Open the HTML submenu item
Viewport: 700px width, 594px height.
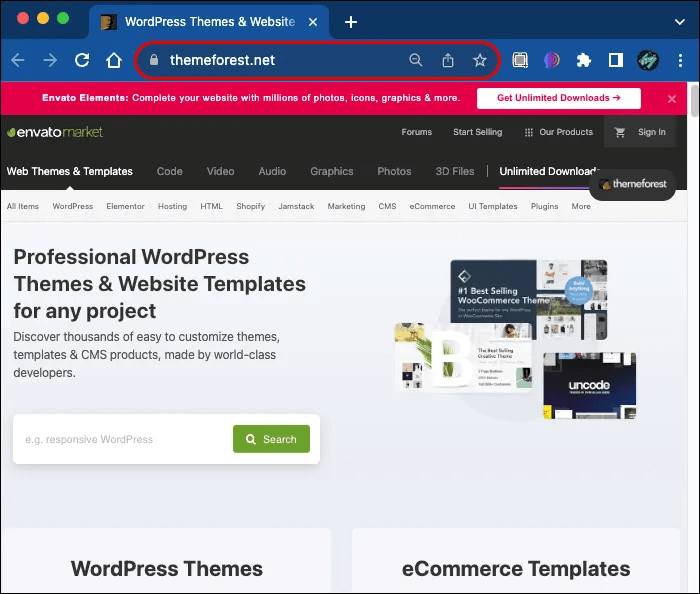pos(211,206)
